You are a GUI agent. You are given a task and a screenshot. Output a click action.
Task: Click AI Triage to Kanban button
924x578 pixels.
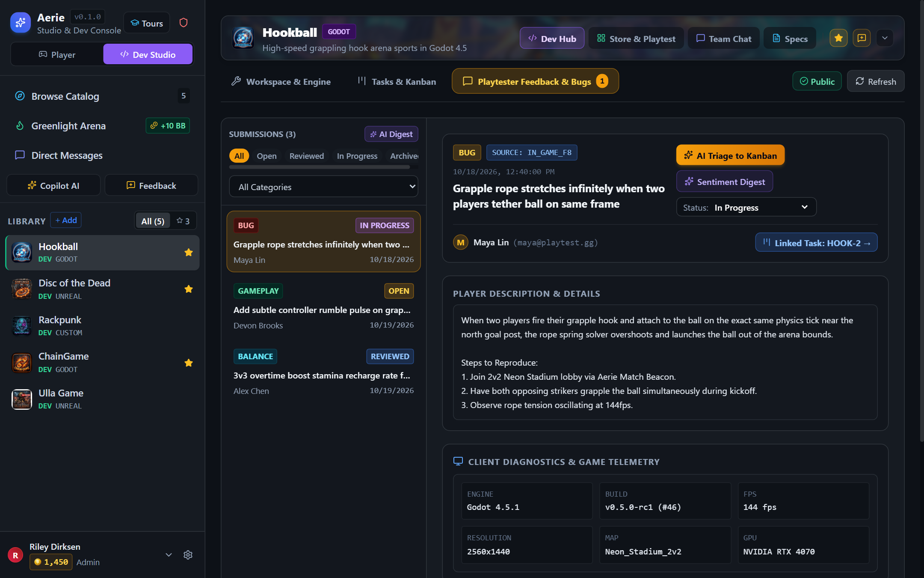[730, 155]
